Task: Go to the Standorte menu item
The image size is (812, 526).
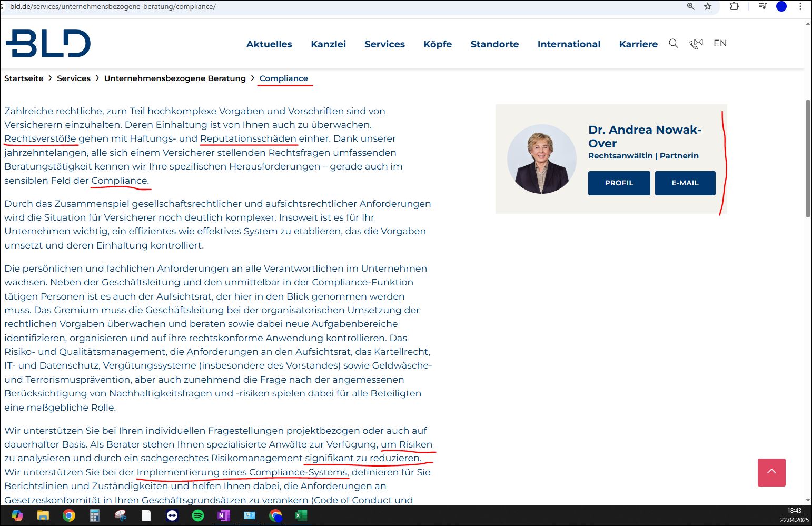Action: click(x=494, y=44)
